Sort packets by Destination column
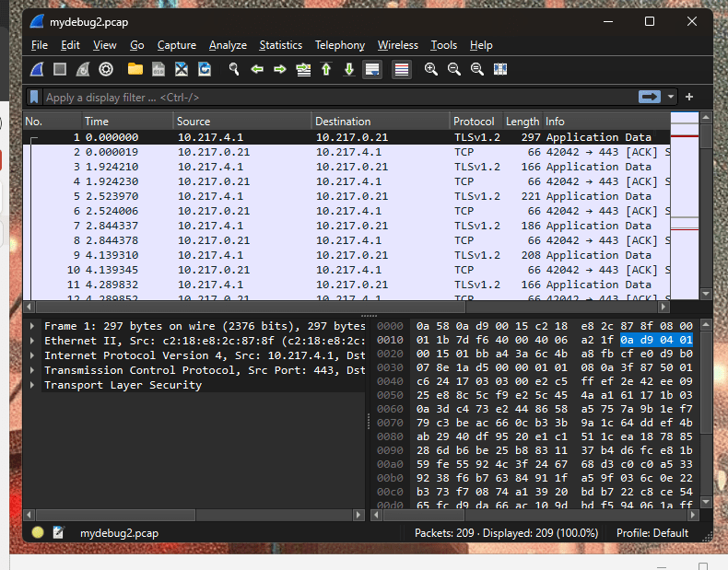728x570 pixels. [382, 122]
